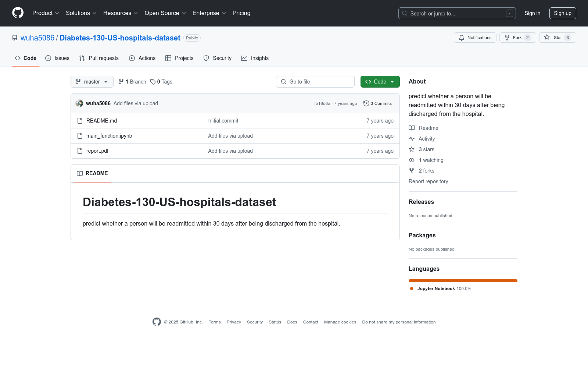This screenshot has width=588, height=368.
Task: Switch to the Code tab
Action: [x=26, y=58]
